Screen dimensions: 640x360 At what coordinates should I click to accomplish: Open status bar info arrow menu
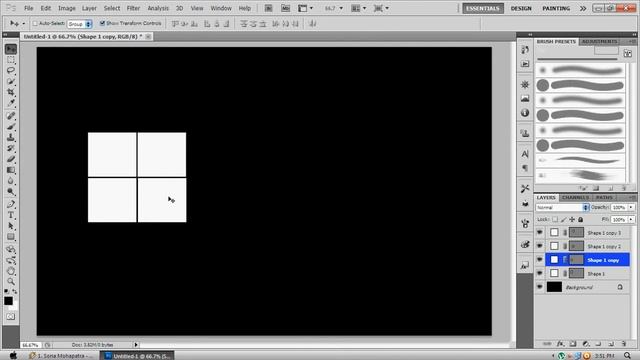point(136,345)
